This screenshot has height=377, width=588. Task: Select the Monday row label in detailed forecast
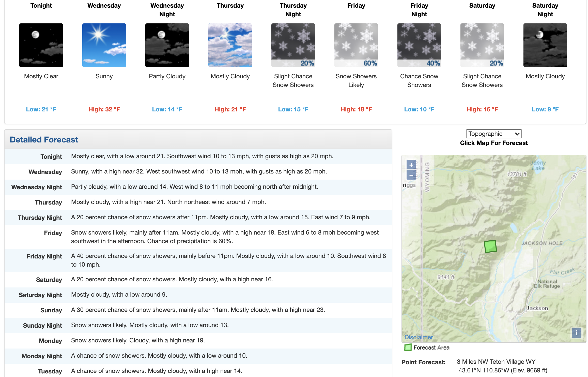tap(50, 341)
